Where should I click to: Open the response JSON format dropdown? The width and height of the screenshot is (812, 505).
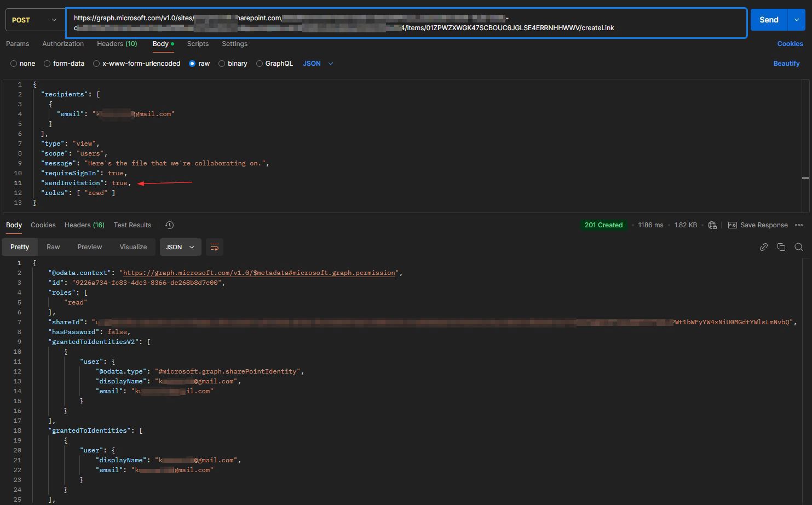[x=180, y=247]
